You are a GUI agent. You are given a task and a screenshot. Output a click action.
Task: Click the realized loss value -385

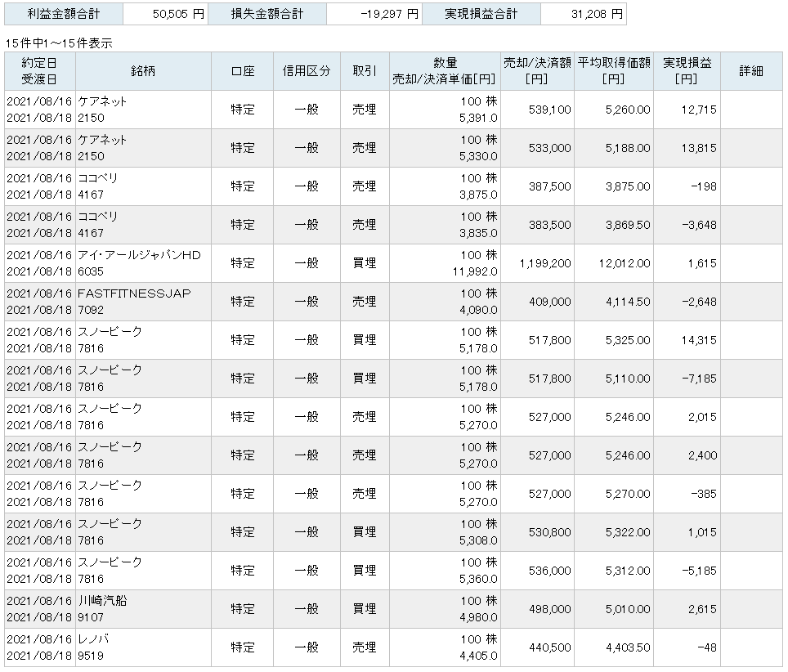tap(704, 494)
